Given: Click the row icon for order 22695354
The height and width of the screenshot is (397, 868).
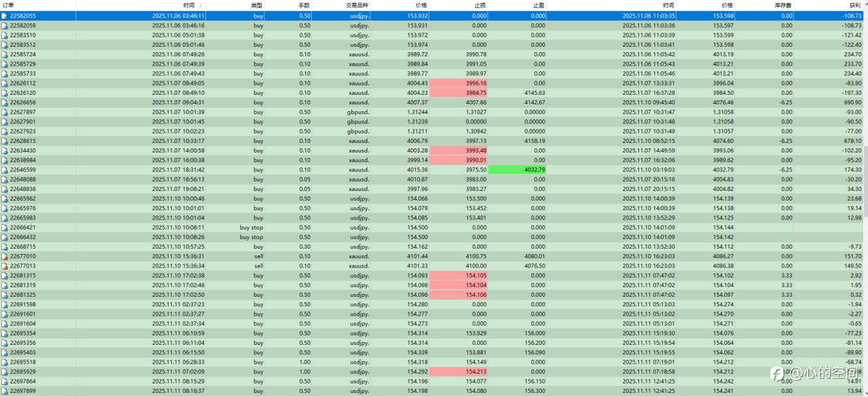Looking at the screenshot, I should [x=4, y=333].
